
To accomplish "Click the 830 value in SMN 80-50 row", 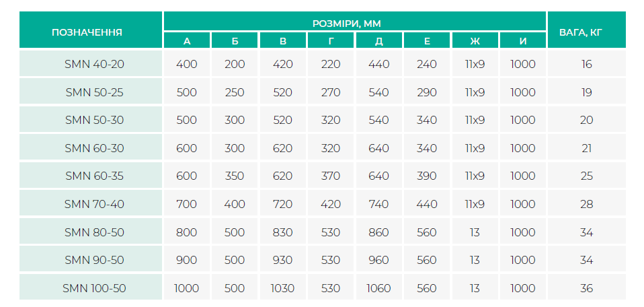I will pyautogui.click(x=282, y=232).
